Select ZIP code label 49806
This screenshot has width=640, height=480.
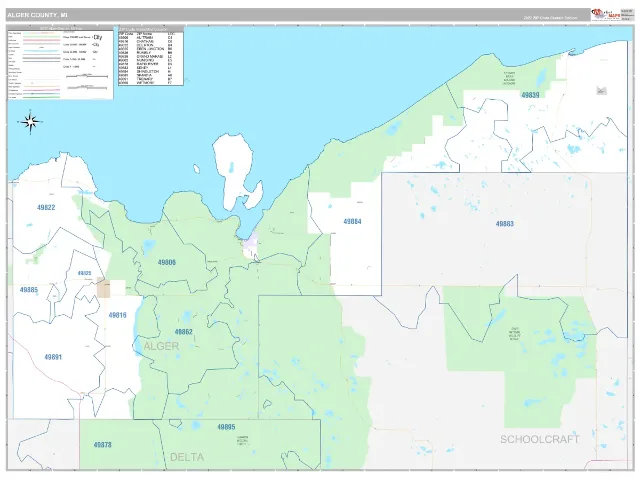click(x=167, y=262)
